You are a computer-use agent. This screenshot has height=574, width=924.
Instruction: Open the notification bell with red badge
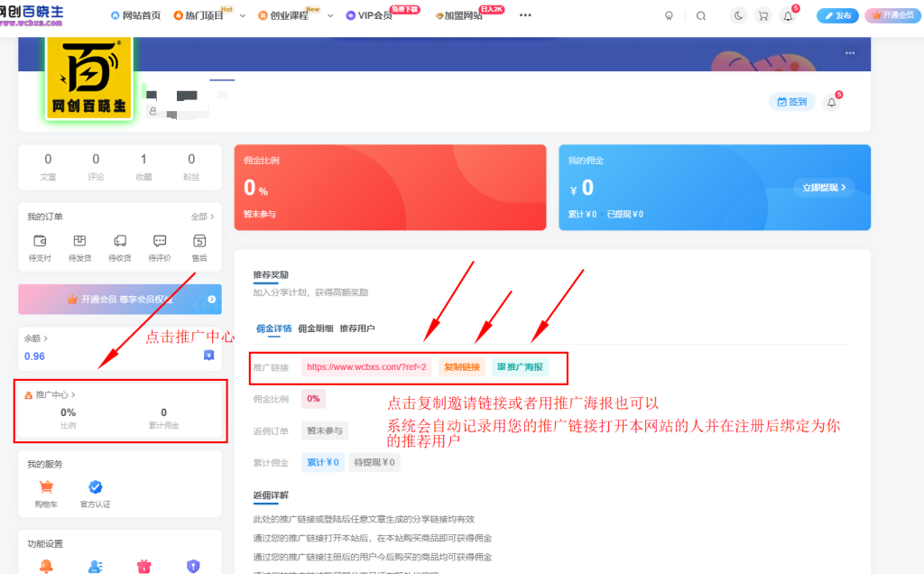pyautogui.click(x=787, y=15)
